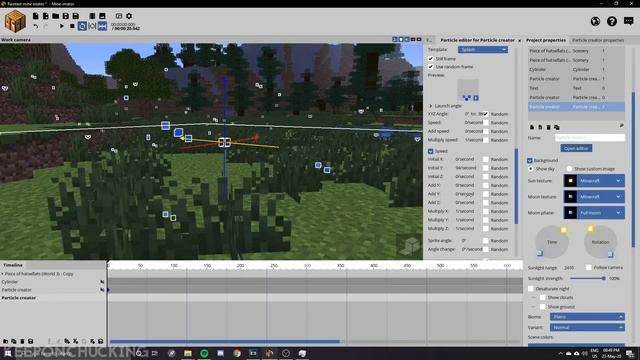
Task: Open the Biome dropdown
Action: pos(587,317)
